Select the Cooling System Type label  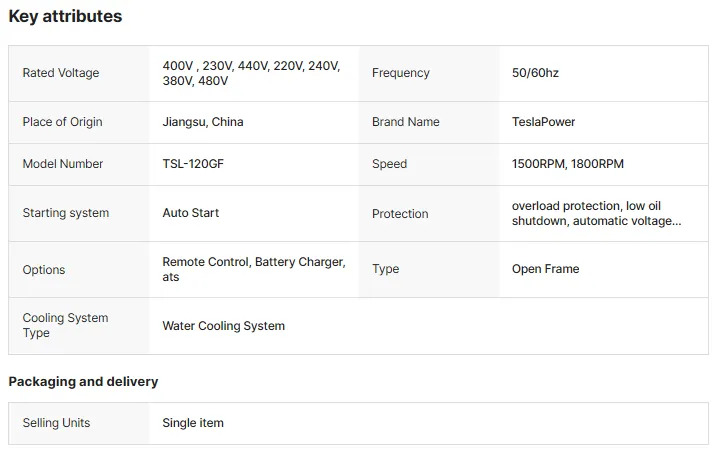65,325
